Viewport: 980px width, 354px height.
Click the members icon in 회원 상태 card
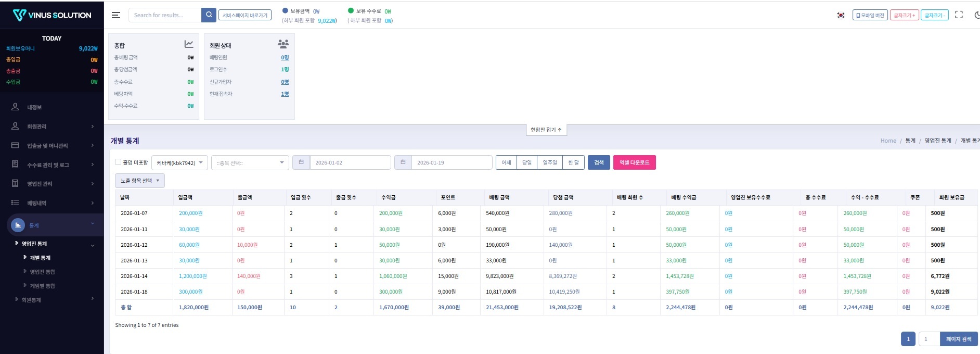pyautogui.click(x=283, y=44)
